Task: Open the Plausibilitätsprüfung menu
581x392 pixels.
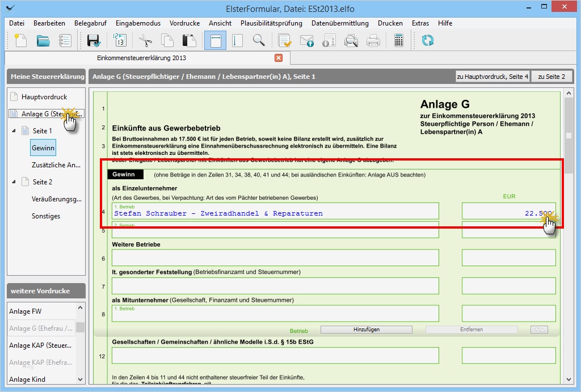Action: [271, 23]
